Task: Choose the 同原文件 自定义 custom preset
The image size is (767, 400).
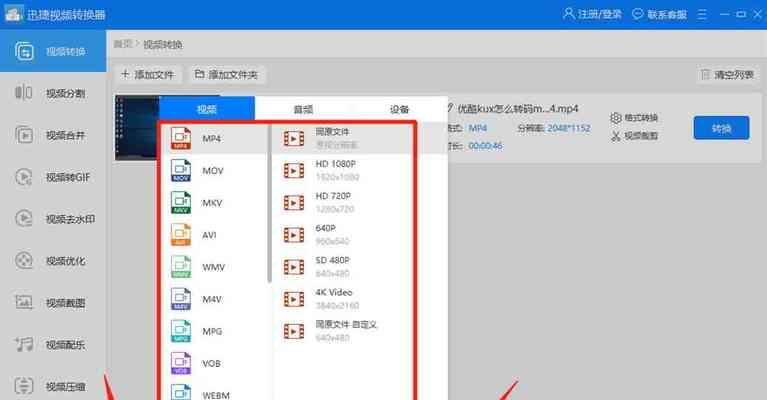Action: pyautogui.click(x=342, y=331)
